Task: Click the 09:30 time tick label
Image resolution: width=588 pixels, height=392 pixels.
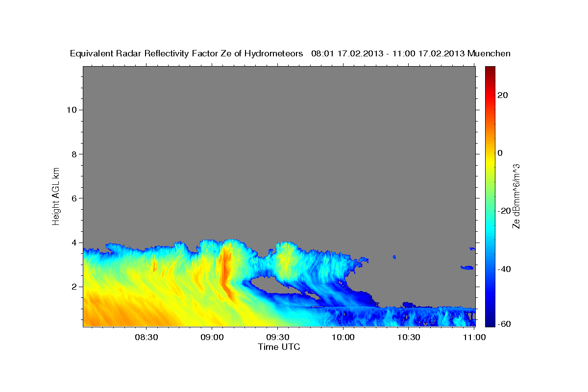Action: point(277,337)
